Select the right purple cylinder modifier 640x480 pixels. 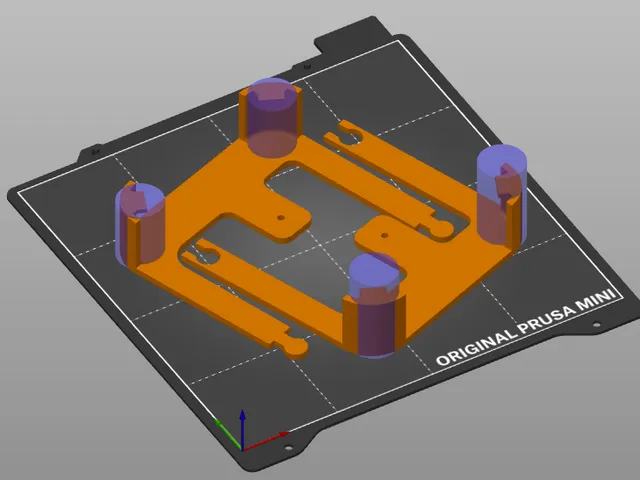pyautogui.click(x=502, y=195)
